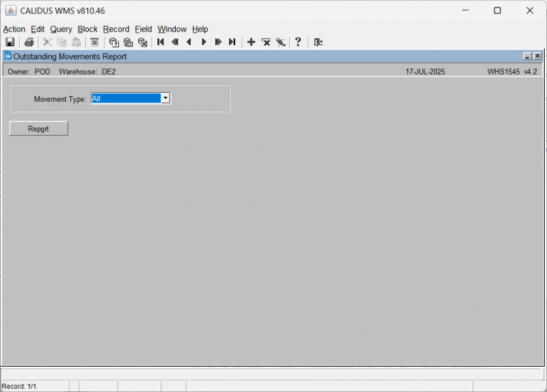Open the Action menu

coord(14,29)
